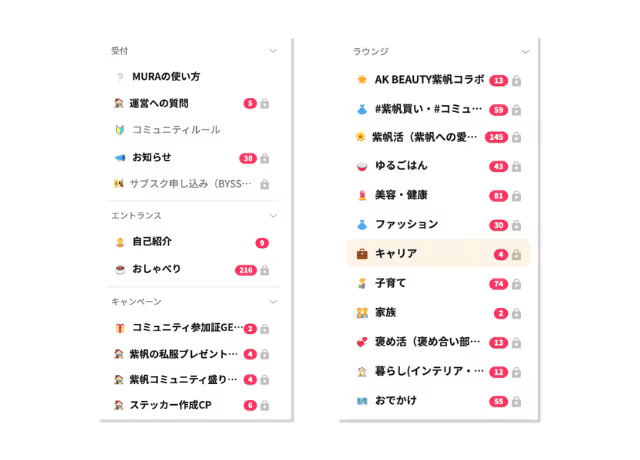Open the ステッカー作成CP channel
Screen dimensions: 640x460
(x=192, y=405)
